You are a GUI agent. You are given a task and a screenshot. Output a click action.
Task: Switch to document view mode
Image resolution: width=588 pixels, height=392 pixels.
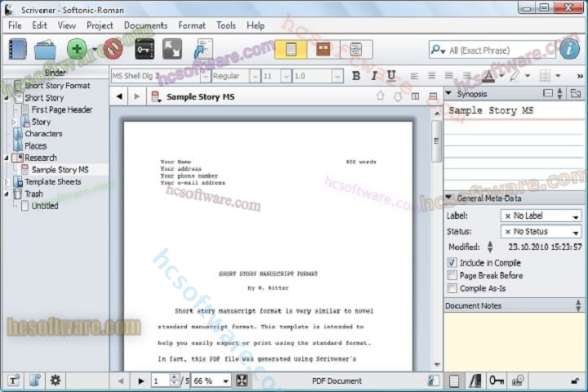click(x=291, y=49)
